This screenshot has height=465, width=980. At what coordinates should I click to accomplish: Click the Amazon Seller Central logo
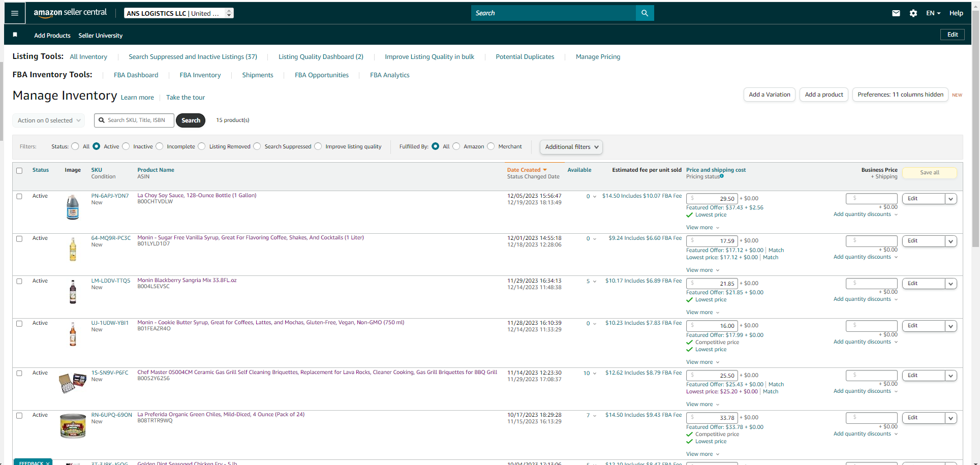(x=70, y=13)
